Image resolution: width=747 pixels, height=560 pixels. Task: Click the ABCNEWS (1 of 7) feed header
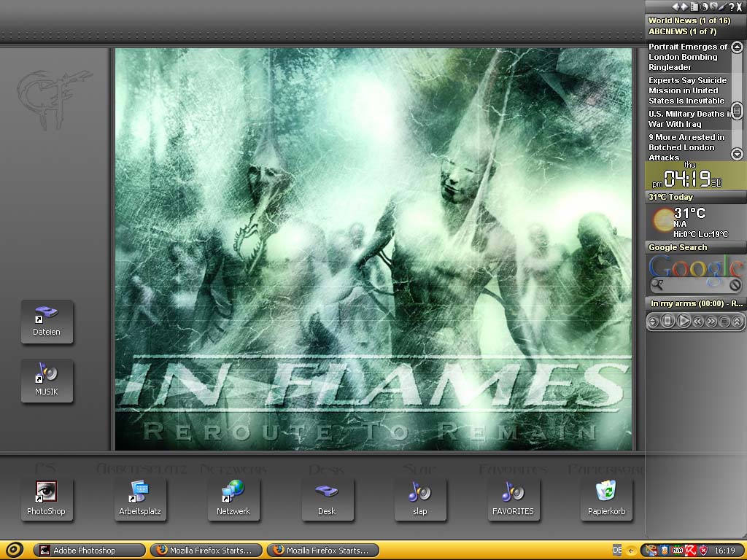point(682,31)
